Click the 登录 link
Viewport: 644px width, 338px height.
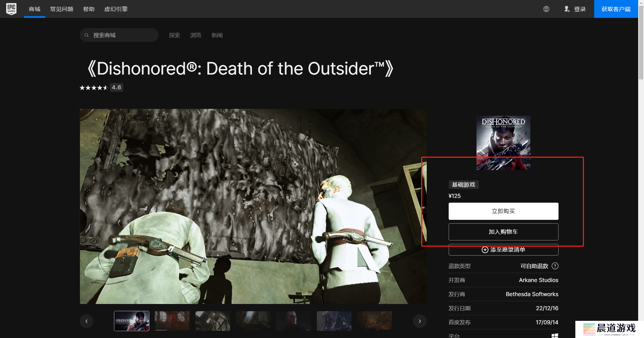[x=580, y=9]
